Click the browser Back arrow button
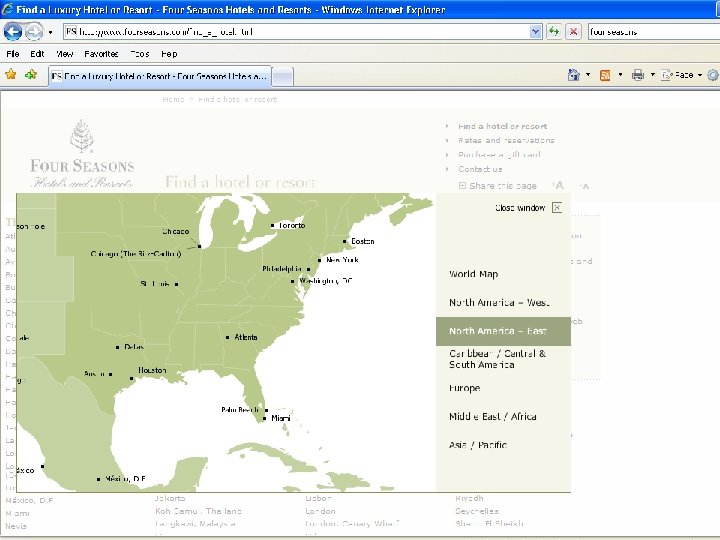This screenshot has width=720, height=540. (x=13, y=32)
